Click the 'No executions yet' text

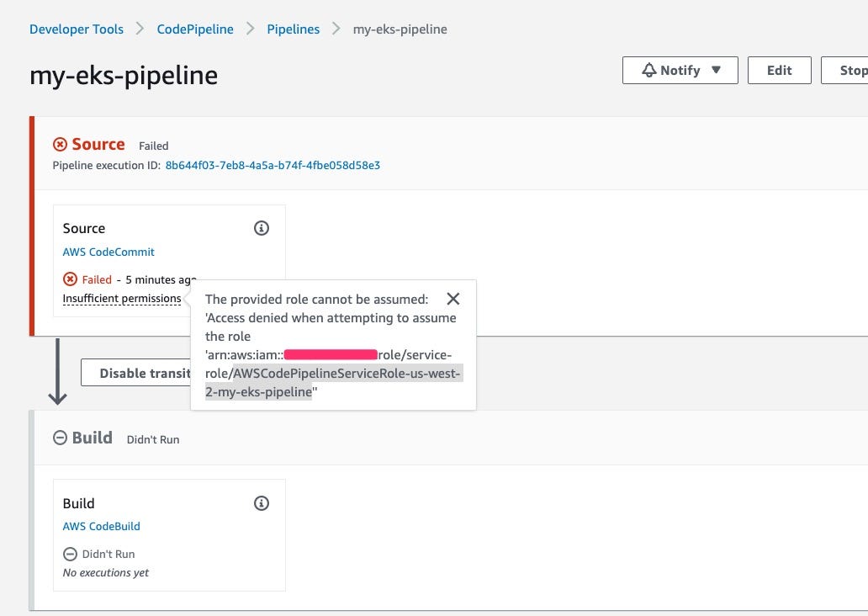(106, 573)
